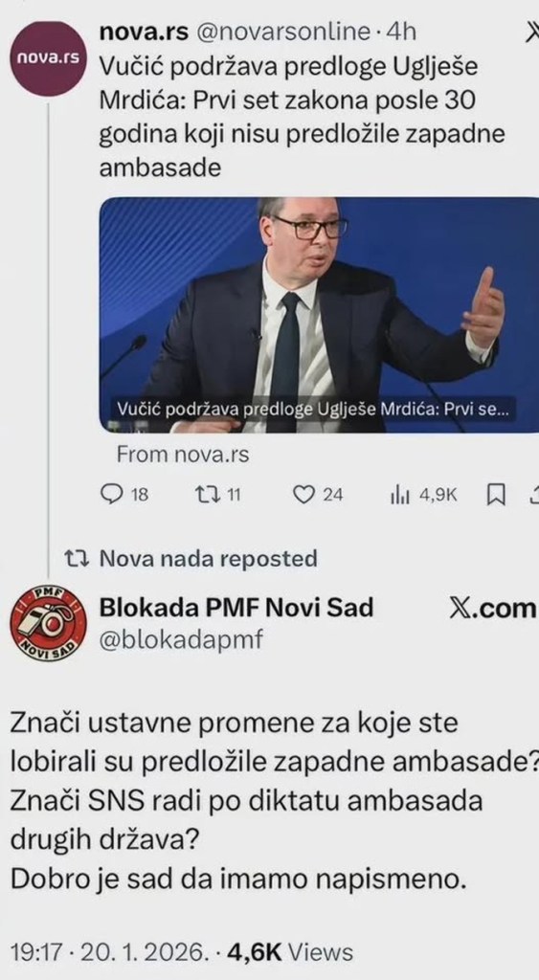Open the nova.rs profile avatar
Image resolution: width=539 pixels, height=980 pixels.
pyautogui.click(x=49, y=58)
